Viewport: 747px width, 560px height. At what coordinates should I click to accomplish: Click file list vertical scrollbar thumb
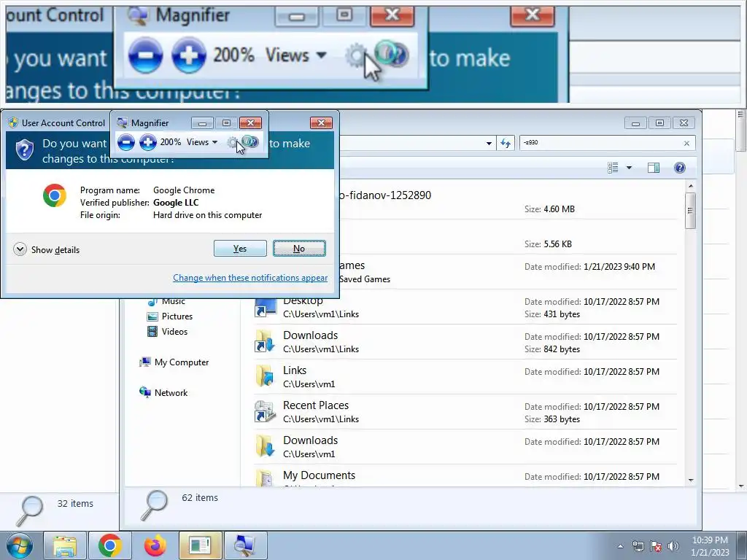tap(691, 211)
